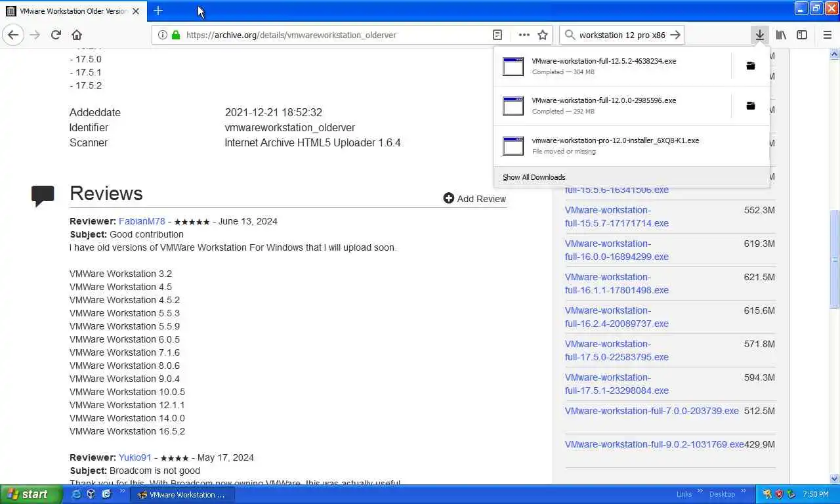Screen dimensions: 840x504
Task: Click the Addeddate value 2021-12-21 18:52:32
Action: coord(273,112)
